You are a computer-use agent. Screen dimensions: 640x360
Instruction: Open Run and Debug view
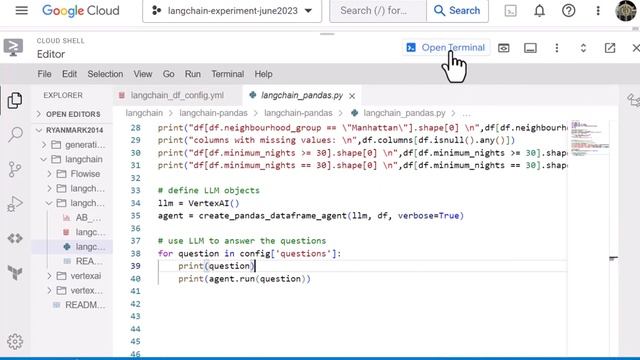click(15, 204)
